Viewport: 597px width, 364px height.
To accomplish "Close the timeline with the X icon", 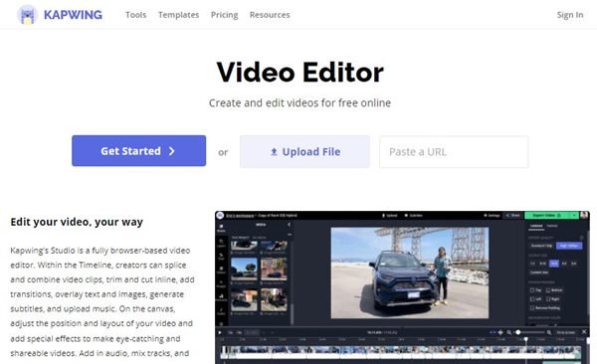I will coord(584,332).
